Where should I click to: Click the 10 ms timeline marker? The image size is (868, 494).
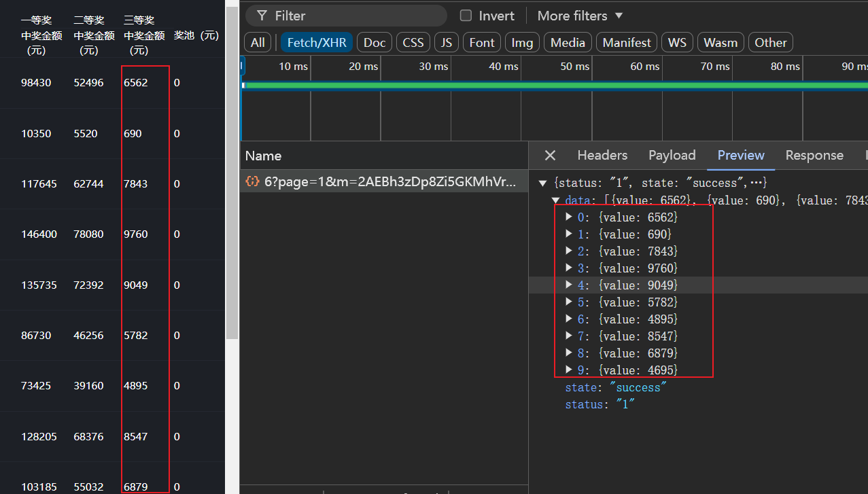(293, 66)
